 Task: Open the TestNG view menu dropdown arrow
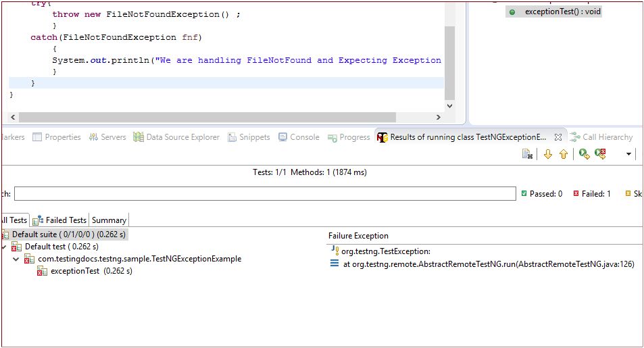click(x=628, y=154)
